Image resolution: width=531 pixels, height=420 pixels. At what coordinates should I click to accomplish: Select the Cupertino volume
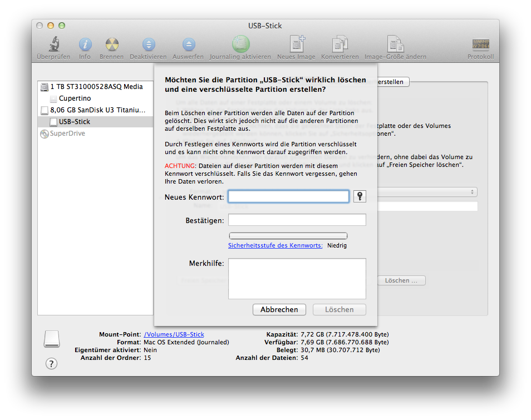[96, 98]
